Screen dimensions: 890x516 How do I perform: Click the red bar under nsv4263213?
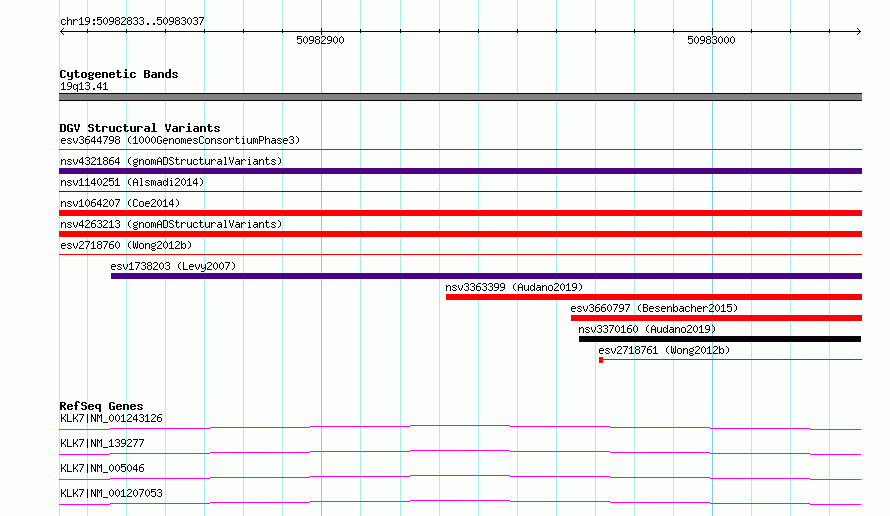pos(460,234)
